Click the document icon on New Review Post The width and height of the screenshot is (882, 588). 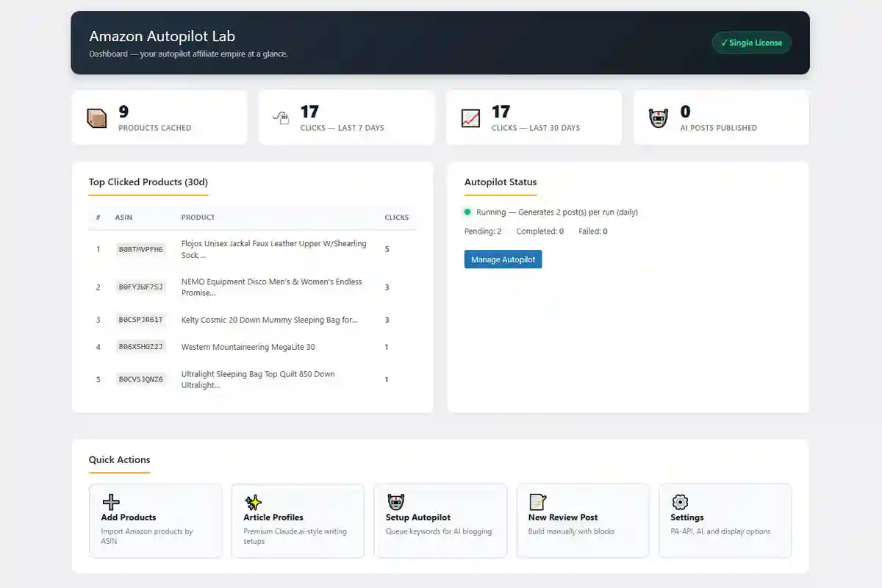pyautogui.click(x=538, y=502)
